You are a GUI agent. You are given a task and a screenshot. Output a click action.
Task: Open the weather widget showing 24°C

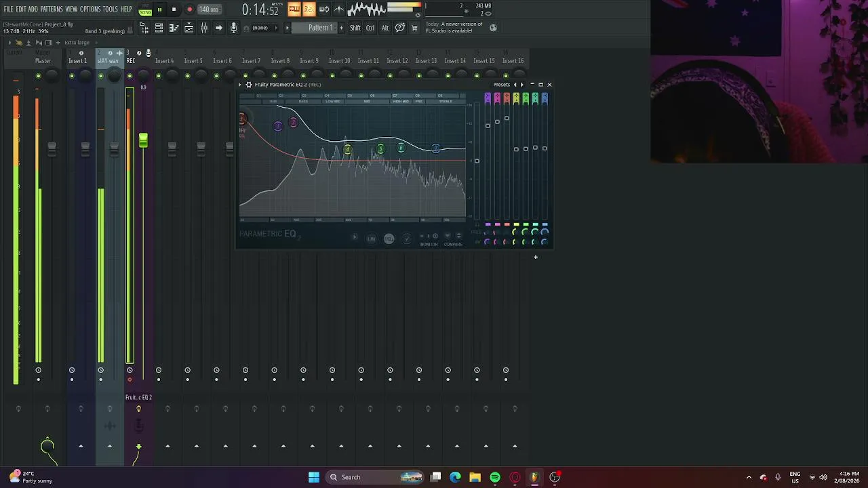pyautogui.click(x=30, y=477)
